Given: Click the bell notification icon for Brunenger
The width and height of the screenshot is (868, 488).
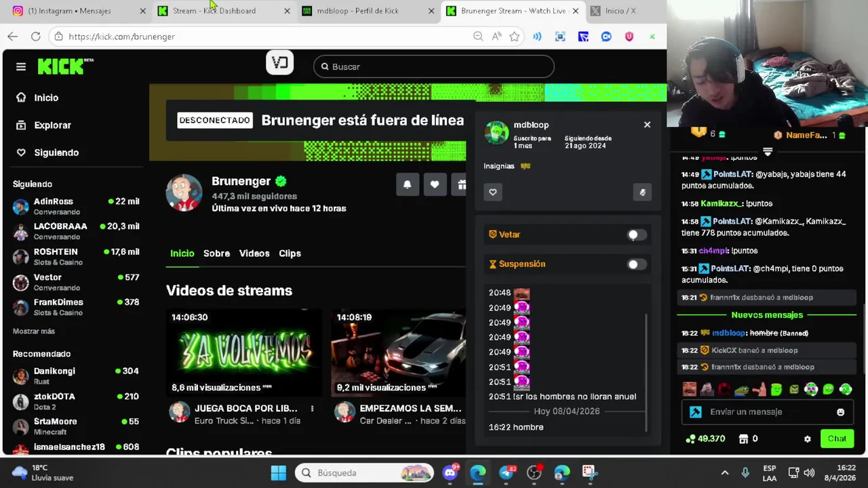Looking at the screenshot, I should coord(407,184).
